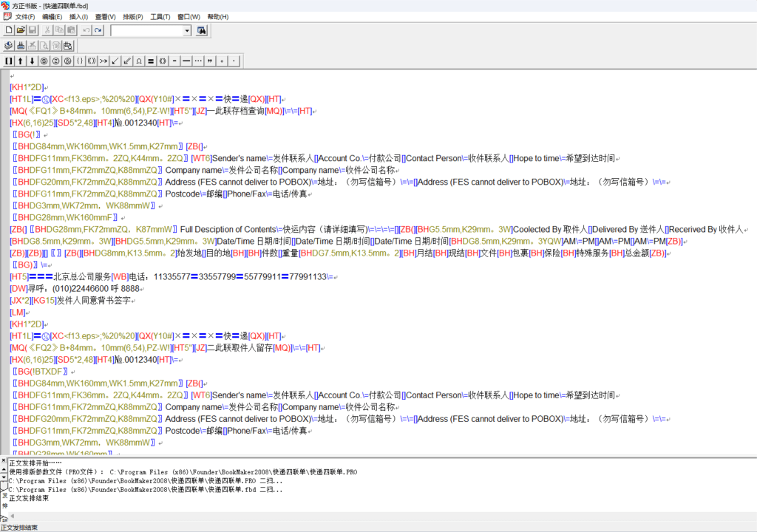The width and height of the screenshot is (757, 532).
Task: Insert the hollow double brackets symbol
Action: (x=163, y=61)
